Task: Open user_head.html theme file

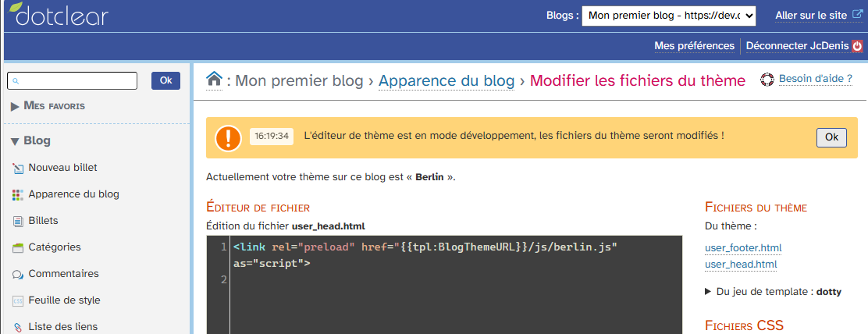Action: pos(742,265)
